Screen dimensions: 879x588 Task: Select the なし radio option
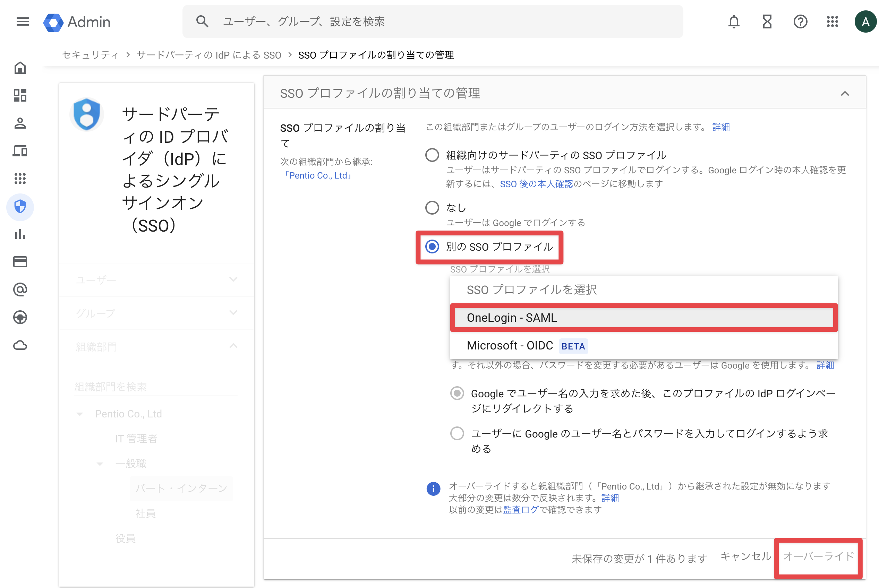pyautogui.click(x=432, y=207)
